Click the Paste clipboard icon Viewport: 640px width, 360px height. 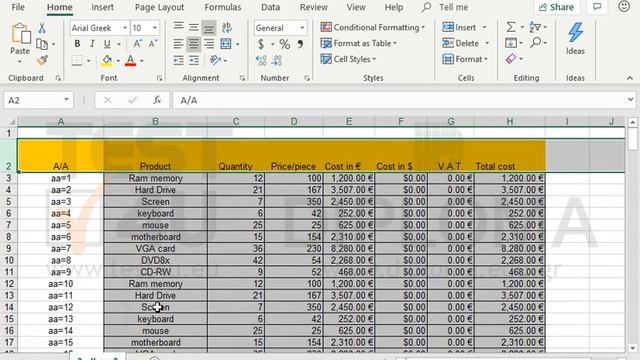click(x=20, y=34)
